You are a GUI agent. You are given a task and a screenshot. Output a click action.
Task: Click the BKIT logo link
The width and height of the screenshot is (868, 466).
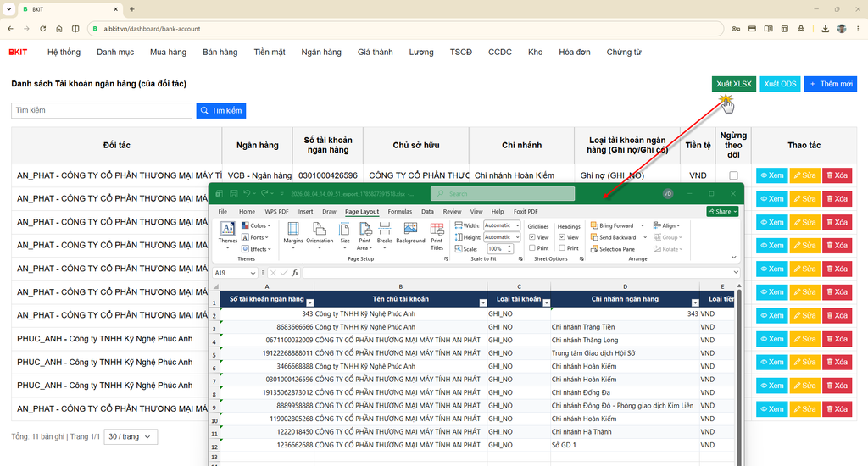click(18, 52)
